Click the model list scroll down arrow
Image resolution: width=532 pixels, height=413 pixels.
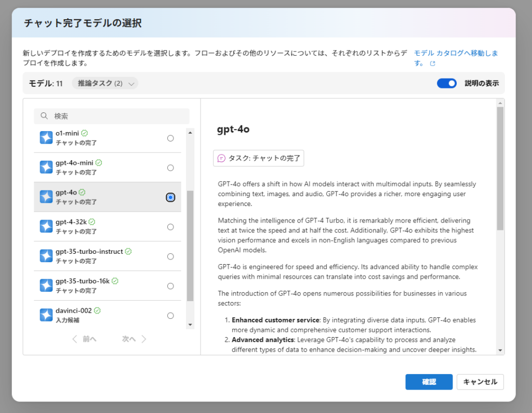[190, 325]
